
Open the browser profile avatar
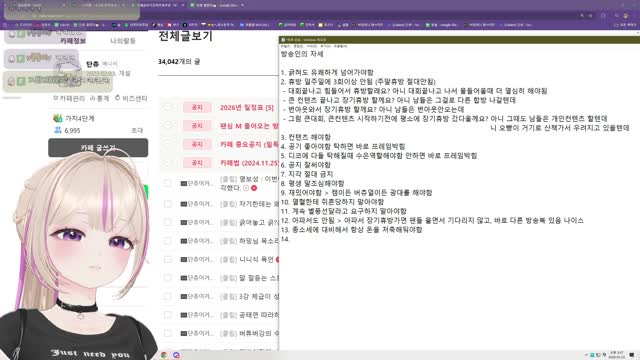click(x=626, y=16)
